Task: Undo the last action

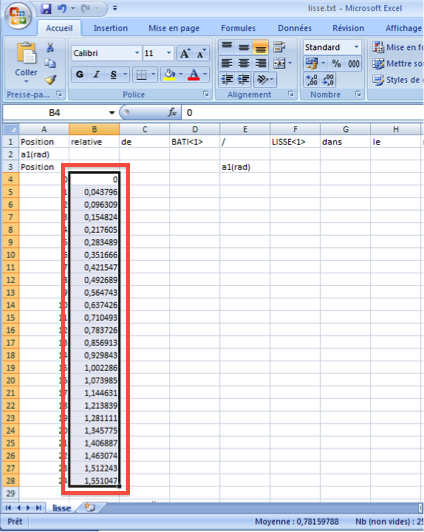Action: (x=62, y=8)
